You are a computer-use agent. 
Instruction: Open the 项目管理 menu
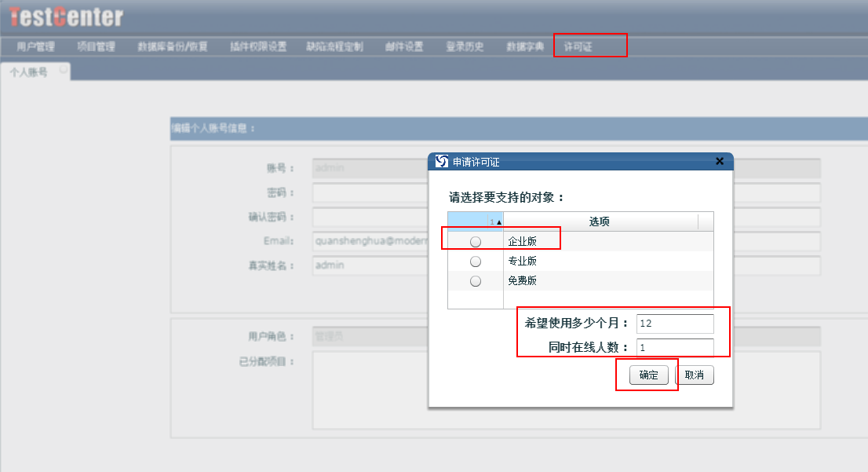96,46
